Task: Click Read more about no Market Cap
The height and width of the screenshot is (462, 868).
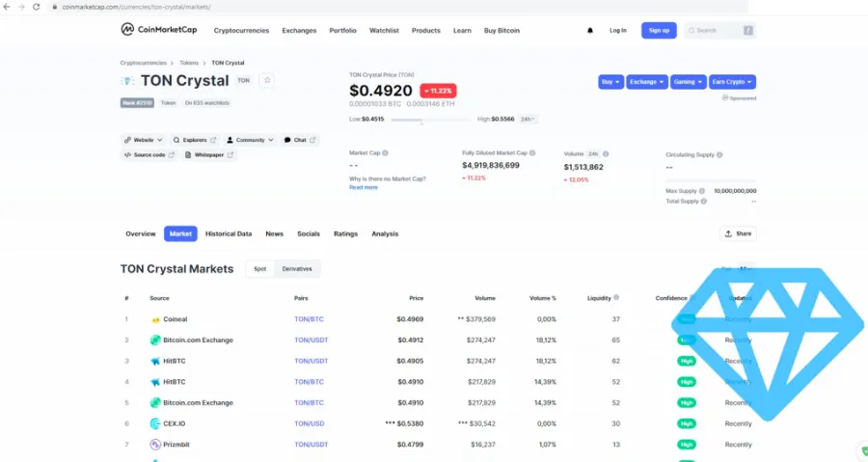Action: (364, 187)
